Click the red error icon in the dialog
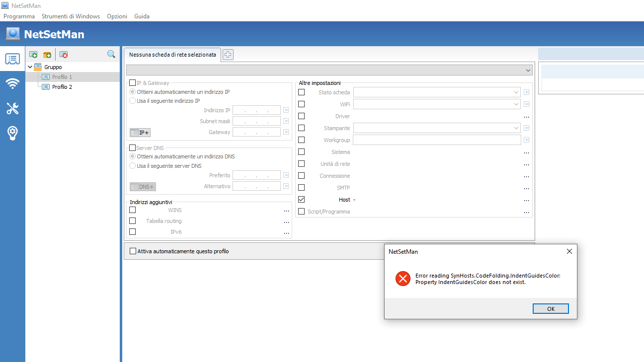This screenshot has width=644, height=362. pos(402,279)
